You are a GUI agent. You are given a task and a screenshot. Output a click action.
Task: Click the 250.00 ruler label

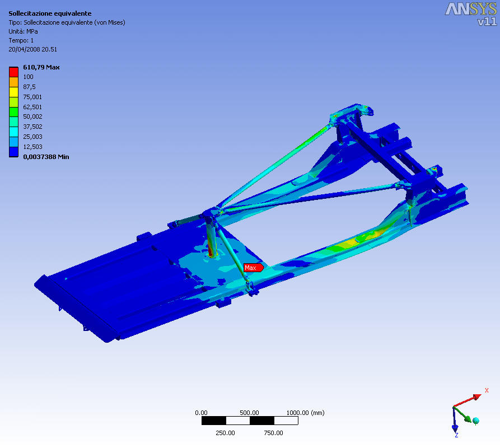225,433
